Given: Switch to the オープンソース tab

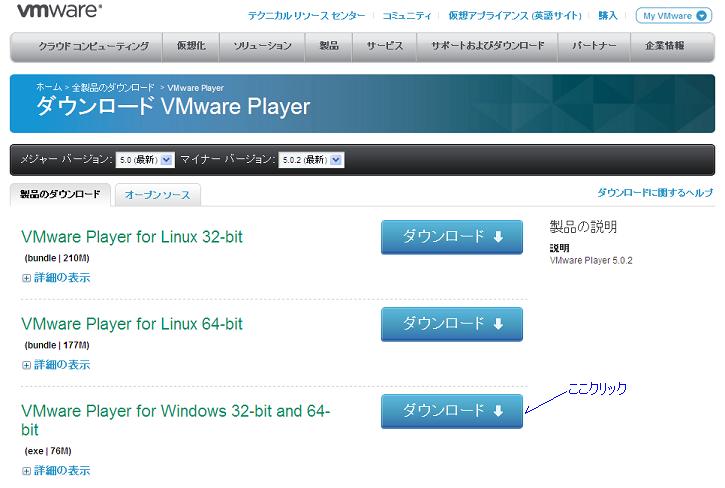Looking at the screenshot, I should click(x=157, y=195).
